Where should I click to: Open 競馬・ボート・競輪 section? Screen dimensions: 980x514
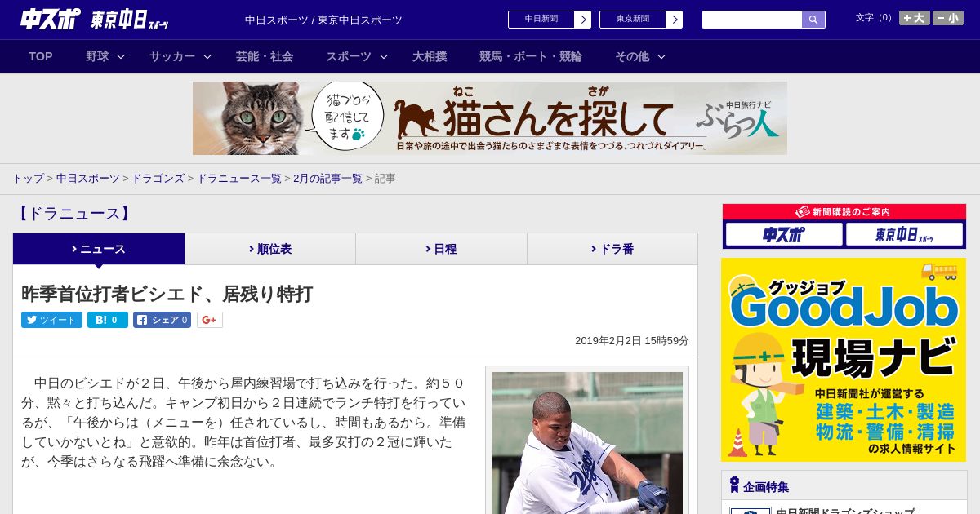pos(531,56)
